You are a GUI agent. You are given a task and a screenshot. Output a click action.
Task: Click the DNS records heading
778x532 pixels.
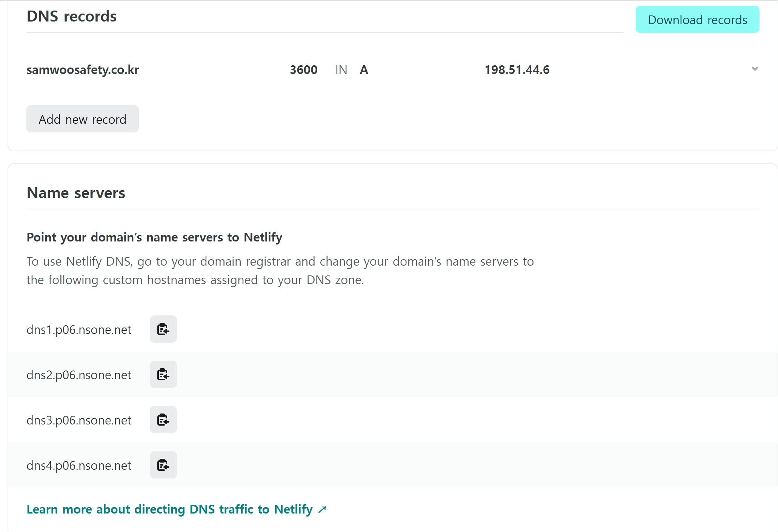[x=72, y=17]
